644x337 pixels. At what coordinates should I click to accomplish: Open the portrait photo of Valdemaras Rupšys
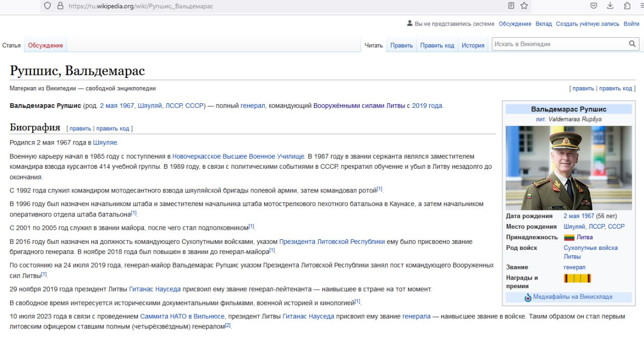[569, 168]
